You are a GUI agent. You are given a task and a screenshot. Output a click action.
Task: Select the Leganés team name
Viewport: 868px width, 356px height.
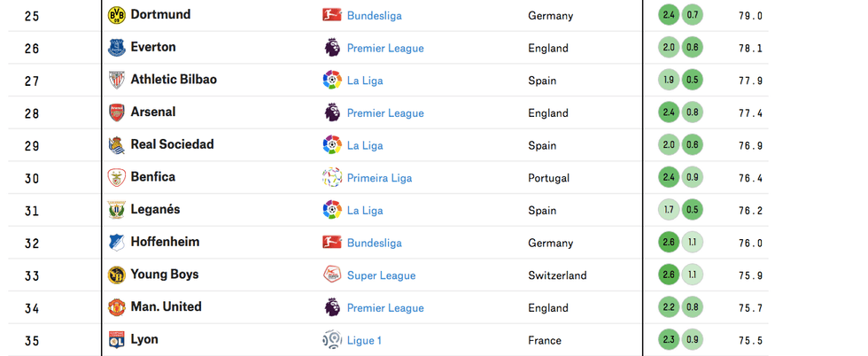pos(155,210)
